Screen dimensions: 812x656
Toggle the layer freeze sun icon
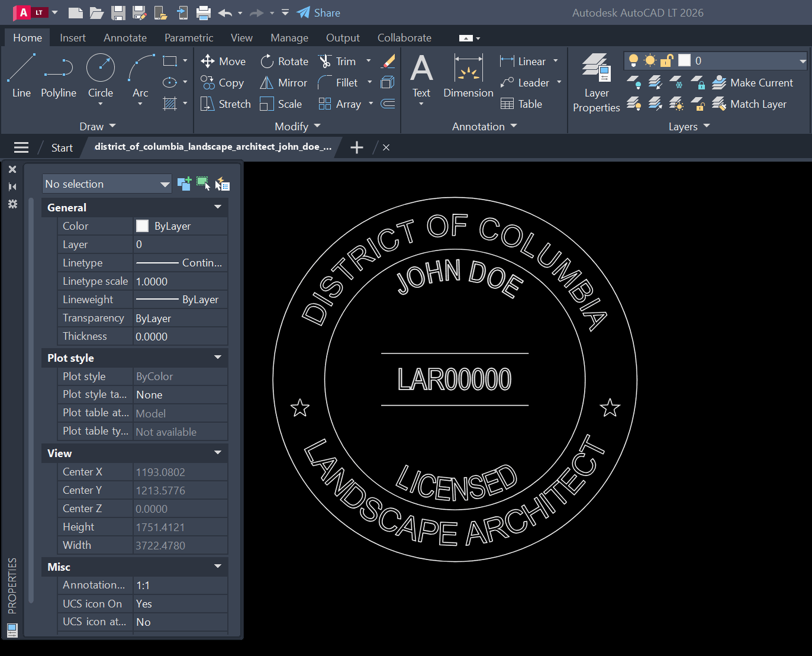650,60
